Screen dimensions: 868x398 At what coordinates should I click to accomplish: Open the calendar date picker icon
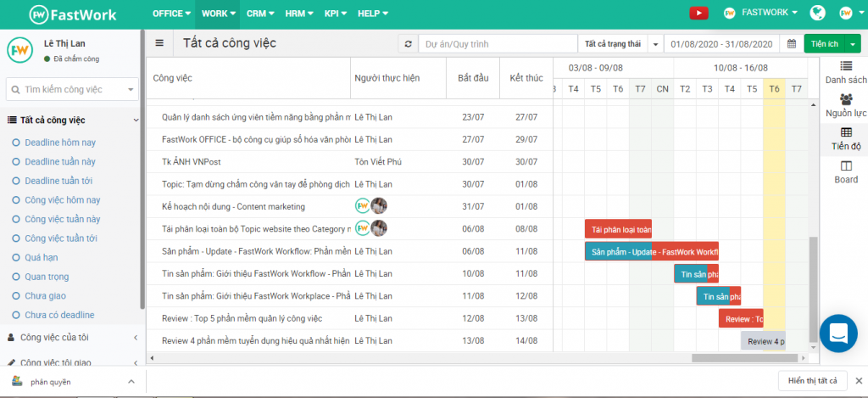click(791, 44)
